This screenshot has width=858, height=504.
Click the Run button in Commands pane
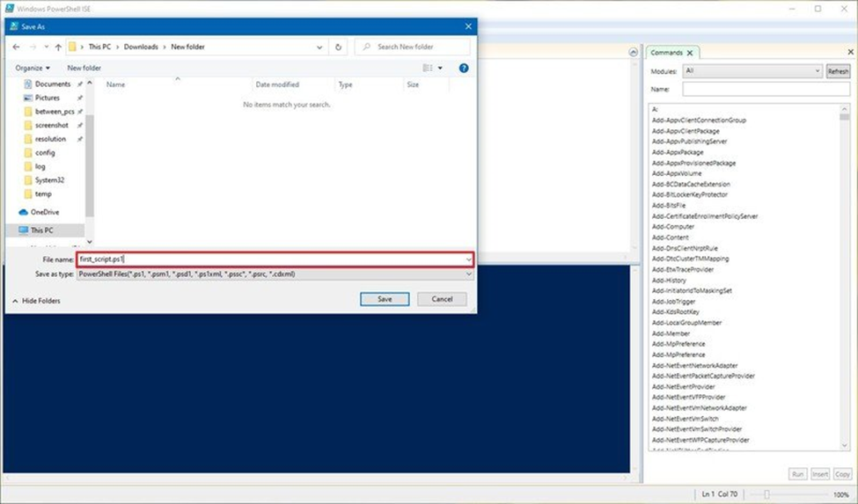pos(798,474)
